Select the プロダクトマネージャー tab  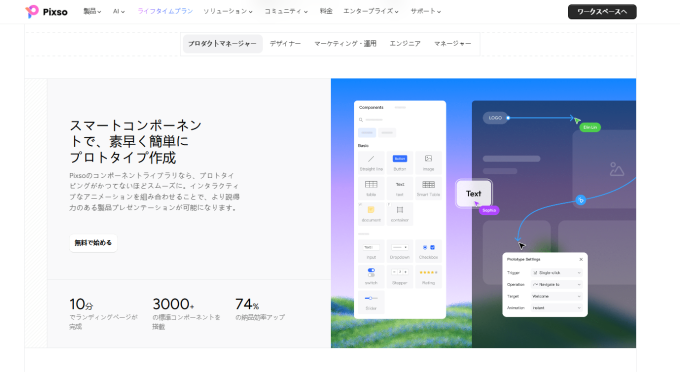coord(222,44)
